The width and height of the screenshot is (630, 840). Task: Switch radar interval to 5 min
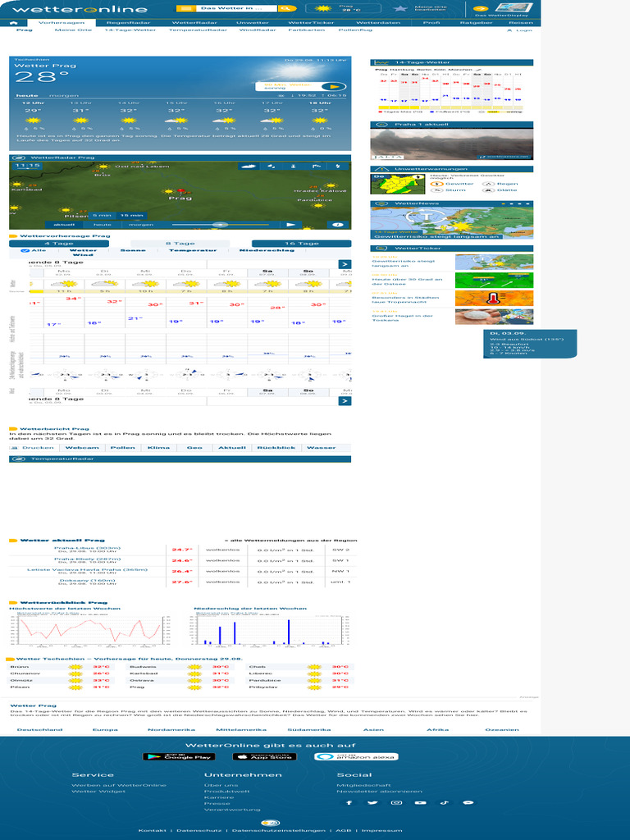point(102,216)
